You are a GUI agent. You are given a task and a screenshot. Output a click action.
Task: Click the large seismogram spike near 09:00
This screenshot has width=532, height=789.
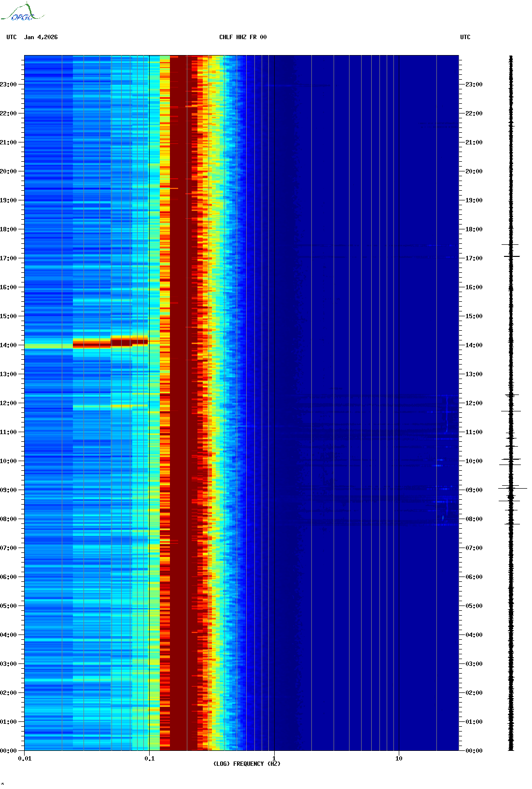512,489
